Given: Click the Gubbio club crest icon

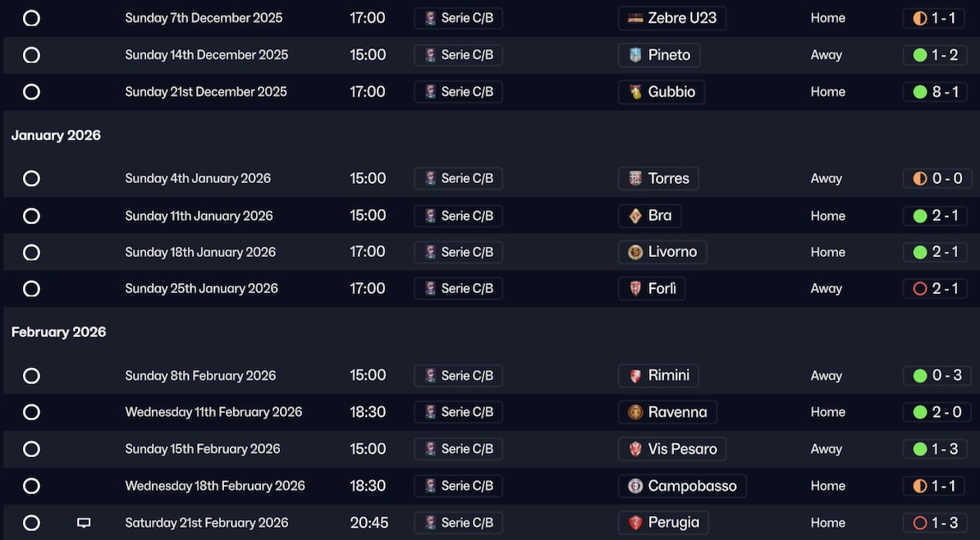Looking at the screenshot, I should click(x=635, y=92).
